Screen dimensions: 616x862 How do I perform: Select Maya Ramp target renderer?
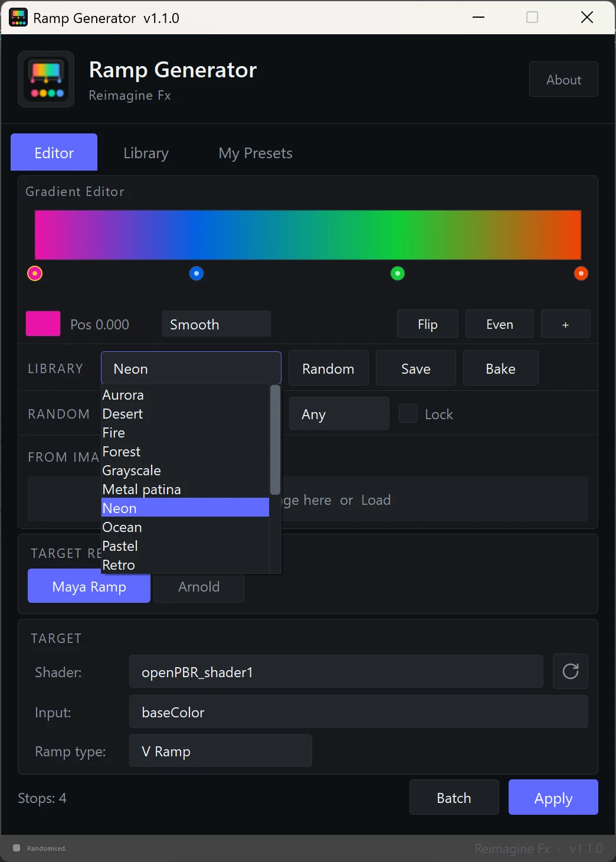(89, 586)
